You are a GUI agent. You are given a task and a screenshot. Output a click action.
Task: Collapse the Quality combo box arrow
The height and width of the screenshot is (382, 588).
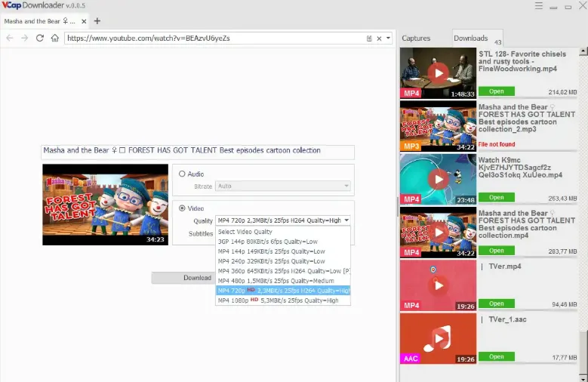point(346,220)
